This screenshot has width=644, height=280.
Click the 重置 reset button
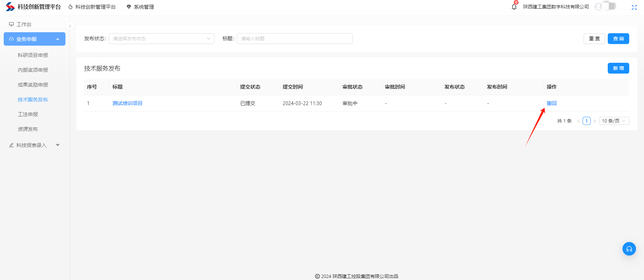(x=594, y=39)
